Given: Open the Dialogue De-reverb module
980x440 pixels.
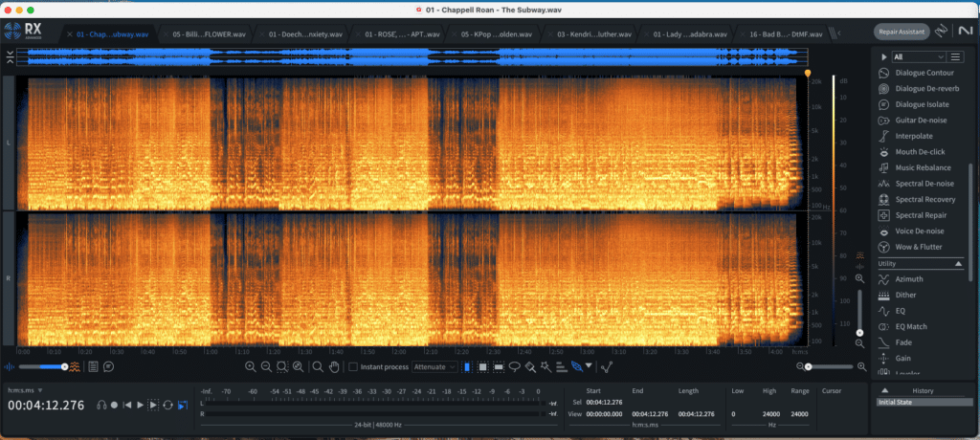Looking at the screenshot, I should click(x=918, y=89).
